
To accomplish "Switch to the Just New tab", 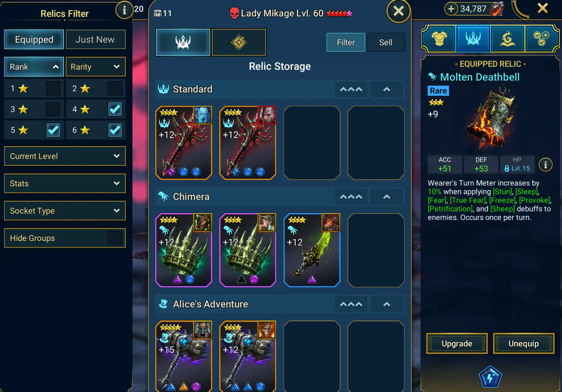I will coord(95,40).
